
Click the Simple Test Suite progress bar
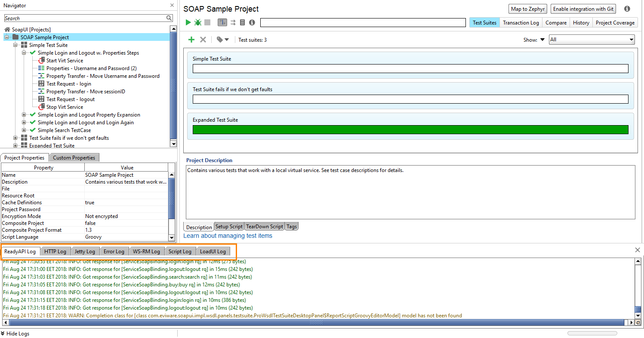(410, 68)
